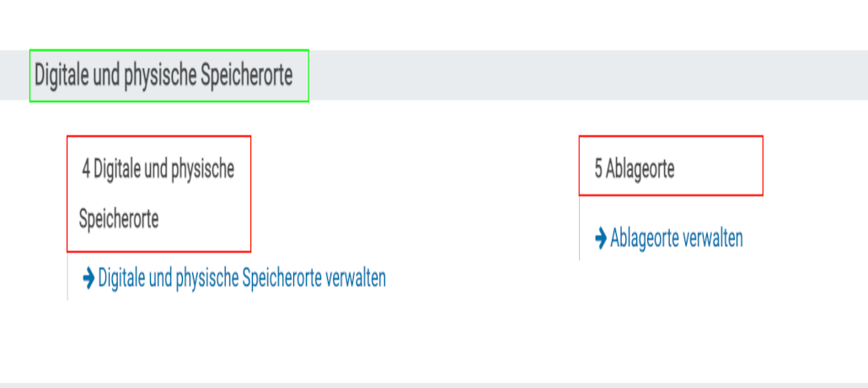Click the gray divider at the page bottom
Image resolution: width=868 pixels, height=388 pixels.
(x=434, y=385)
